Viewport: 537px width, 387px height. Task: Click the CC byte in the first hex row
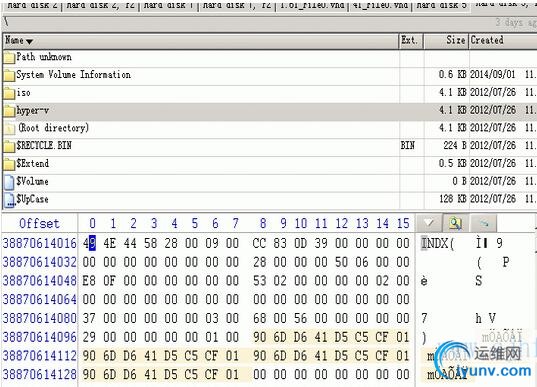(x=259, y=244)
